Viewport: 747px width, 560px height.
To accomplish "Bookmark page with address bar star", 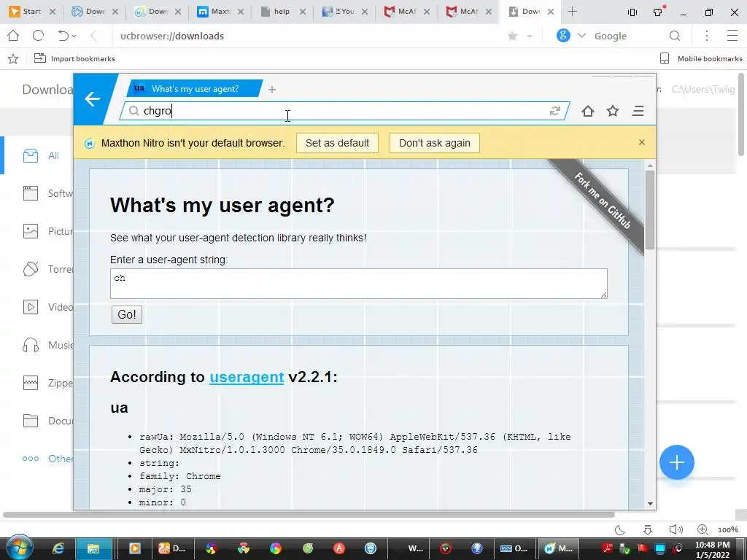I will point(513,36).
